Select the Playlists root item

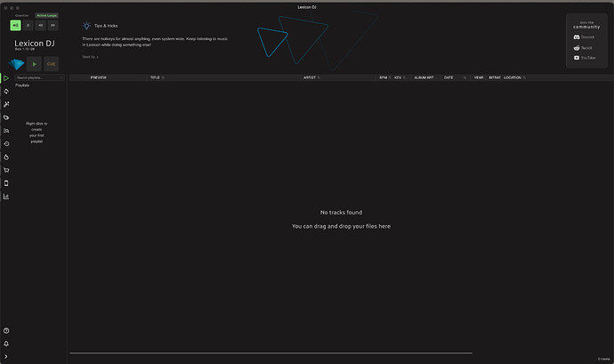click(x=22, y=85)
